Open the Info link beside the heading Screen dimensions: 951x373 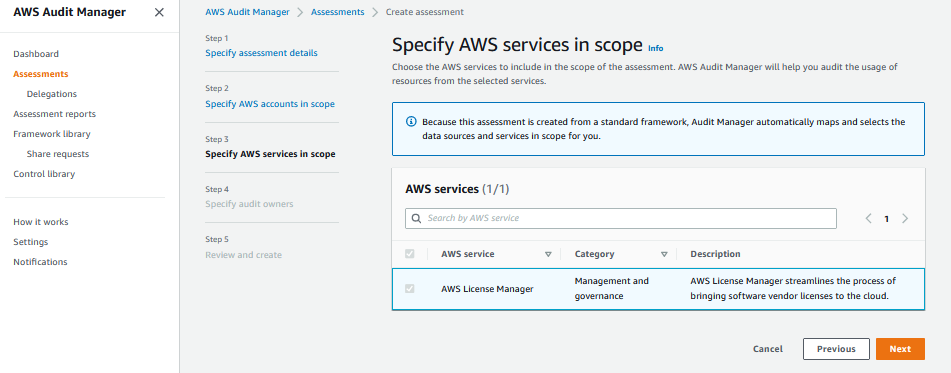(656, 48)
